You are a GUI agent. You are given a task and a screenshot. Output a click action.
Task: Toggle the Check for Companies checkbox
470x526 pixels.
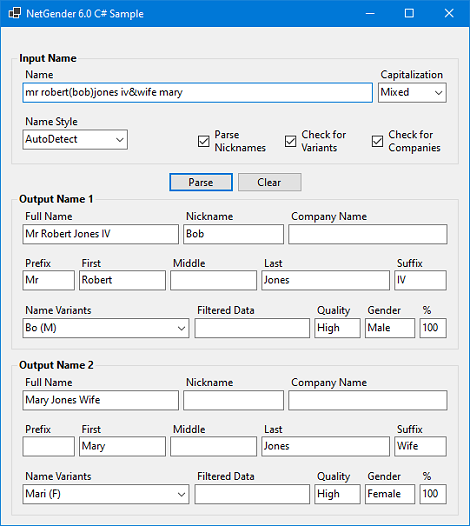[x=377, y=141]
